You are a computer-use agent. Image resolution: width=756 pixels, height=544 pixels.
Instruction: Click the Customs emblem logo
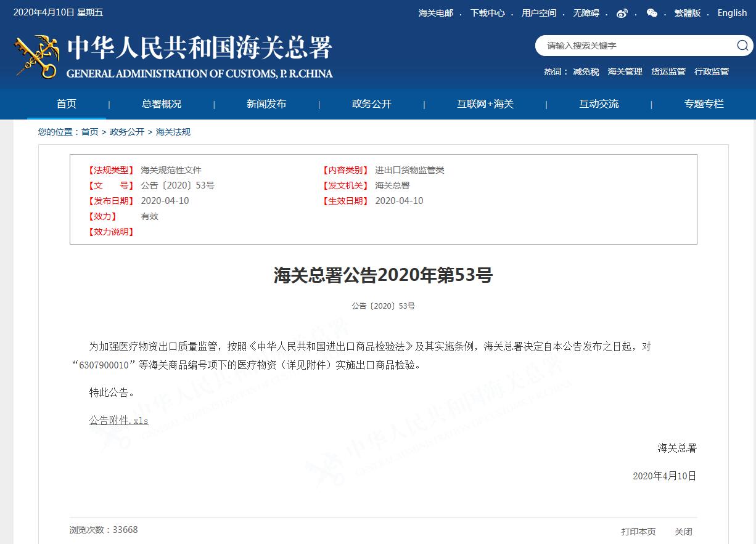(36, 57)
